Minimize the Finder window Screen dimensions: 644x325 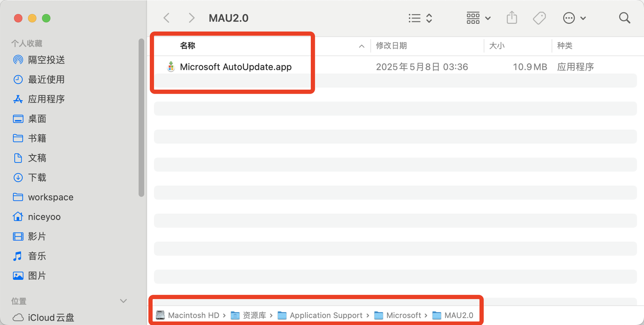pos(32,18)
